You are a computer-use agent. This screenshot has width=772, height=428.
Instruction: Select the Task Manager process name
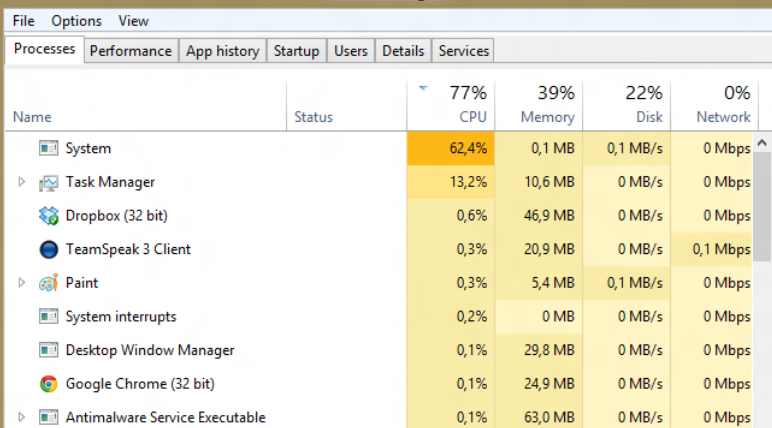(110, 182)
